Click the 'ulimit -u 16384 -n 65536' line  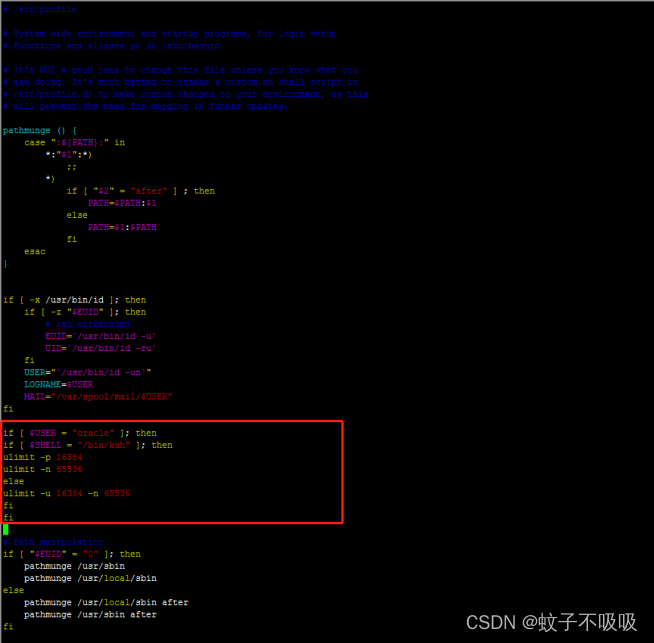[x=66, y=493]
